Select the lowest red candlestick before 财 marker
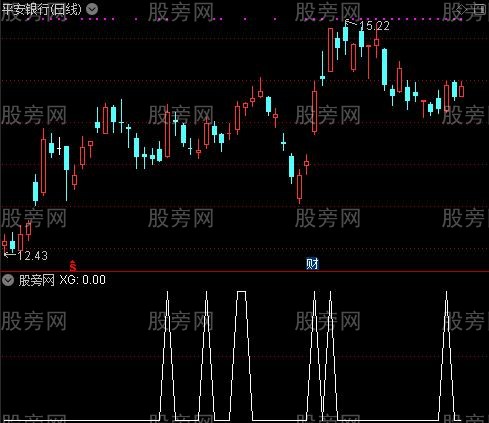489x423 pixels. [299, 186]
